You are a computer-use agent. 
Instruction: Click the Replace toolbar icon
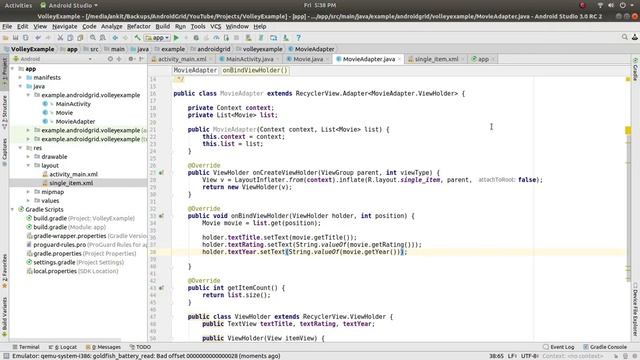[x=103, y=38]
